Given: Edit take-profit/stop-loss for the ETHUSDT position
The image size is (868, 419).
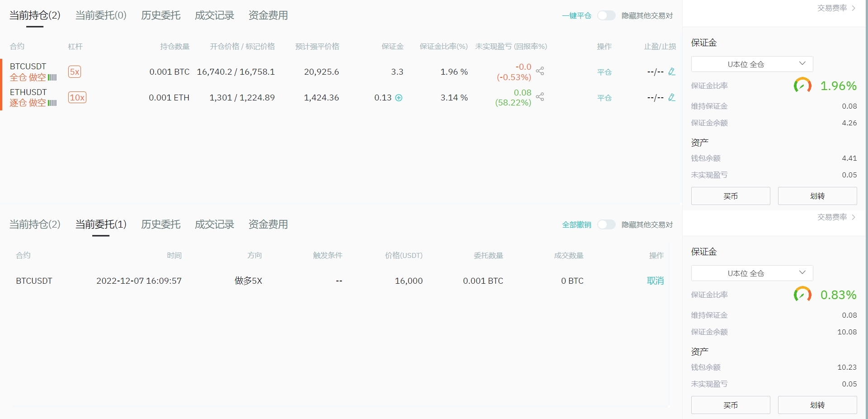Looking at the screenshot, I should pos(672,97).
